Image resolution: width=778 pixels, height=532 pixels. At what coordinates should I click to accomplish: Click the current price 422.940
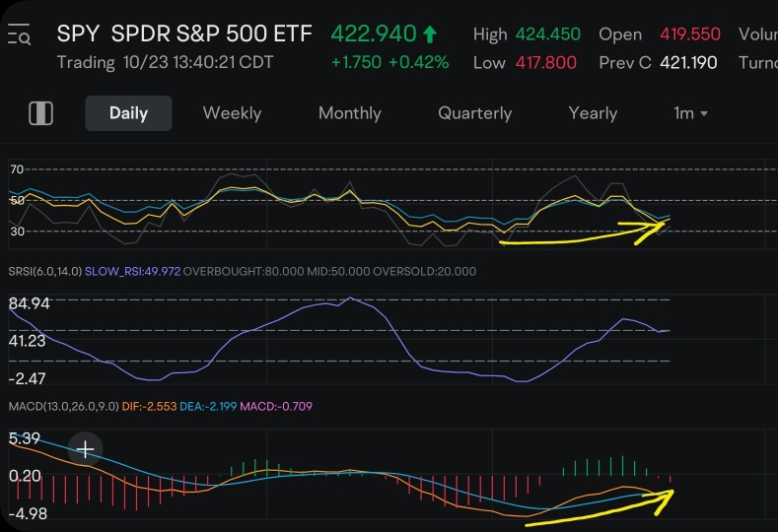point(374,34)
